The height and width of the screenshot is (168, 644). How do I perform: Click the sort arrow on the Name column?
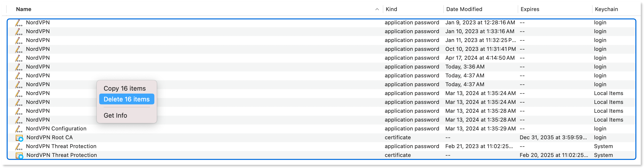click(x=377, y=9)
